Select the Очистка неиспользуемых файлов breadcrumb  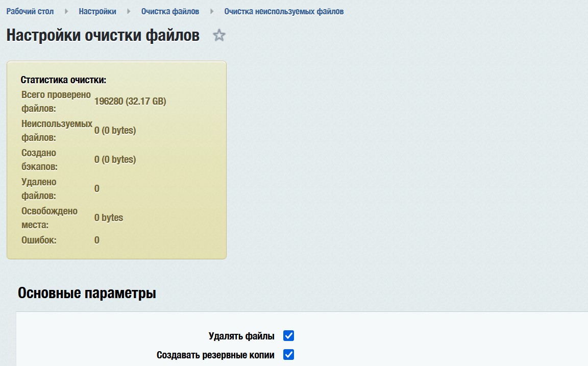click(284, 11)
